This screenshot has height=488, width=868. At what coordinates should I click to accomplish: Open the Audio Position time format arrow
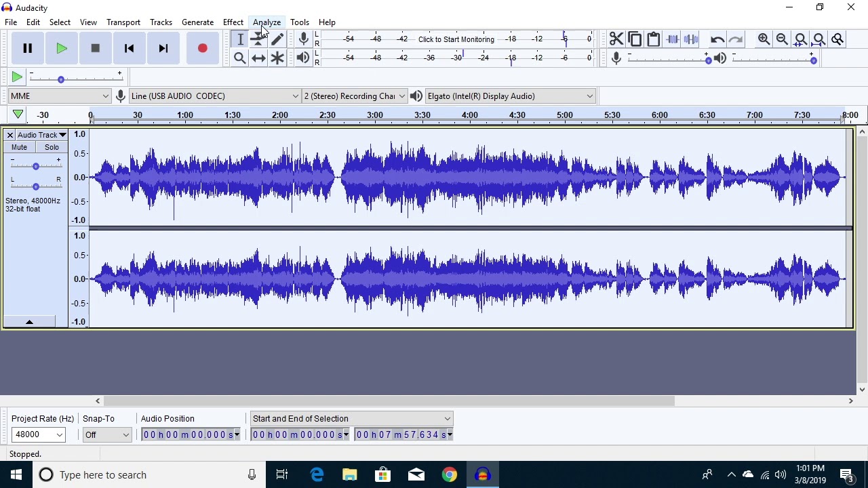point(237,434)
